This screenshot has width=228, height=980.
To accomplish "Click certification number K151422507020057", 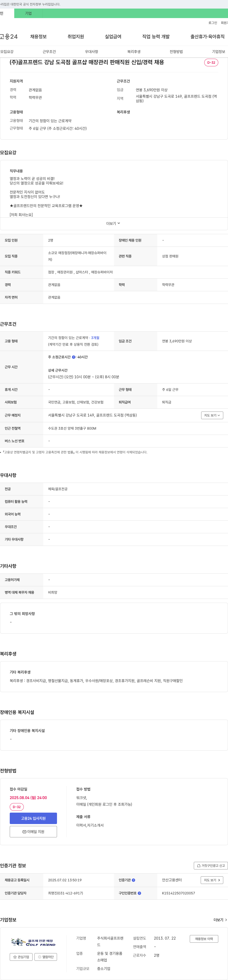I will [x=178, y=893].
